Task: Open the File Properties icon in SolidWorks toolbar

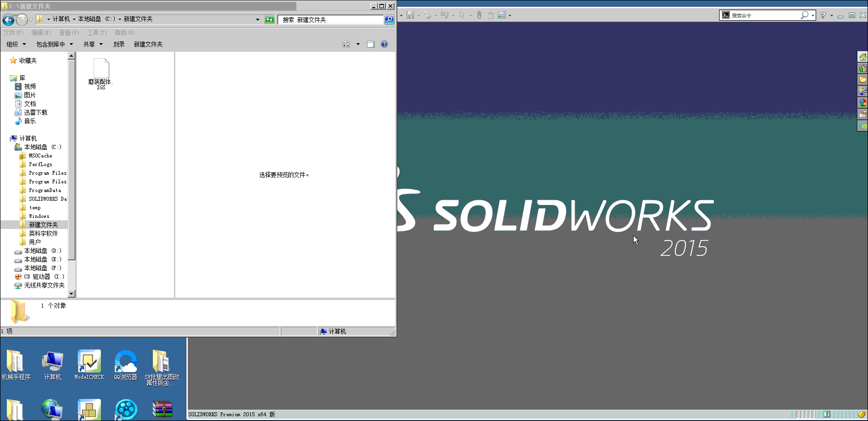Action: click(490, 15)
